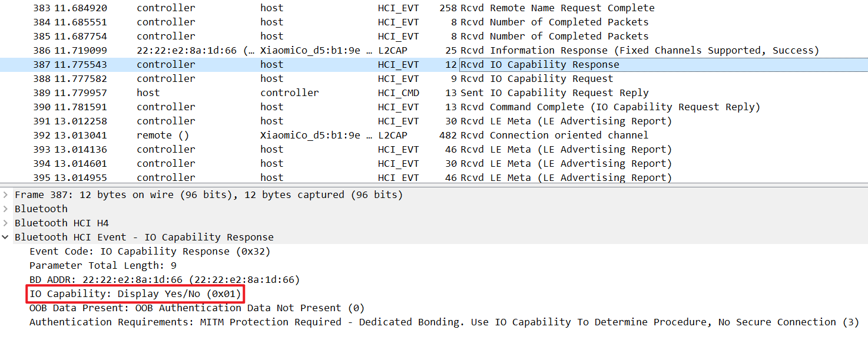Expand the Bluetooth protocol tree node

pyautogui.click(x=6, y=209)
